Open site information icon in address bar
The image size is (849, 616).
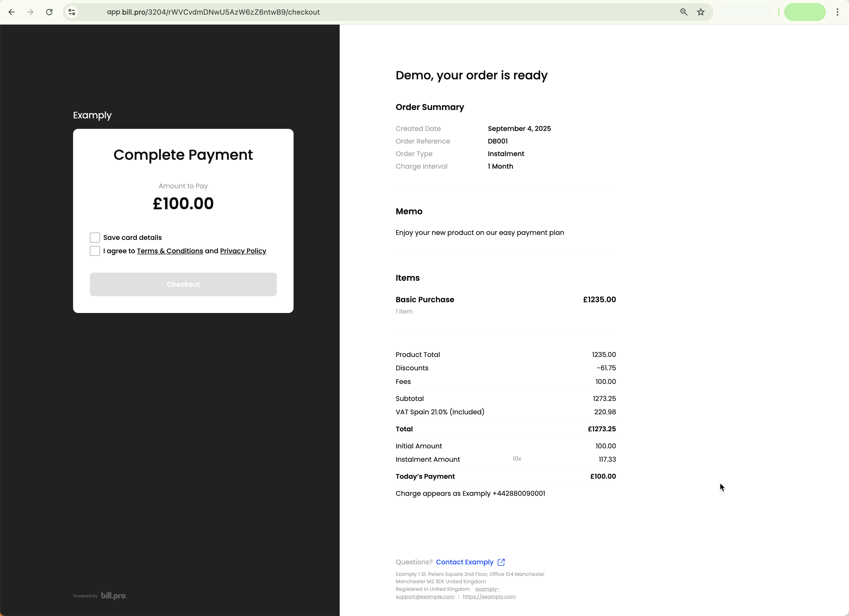(x=72, y=12)
